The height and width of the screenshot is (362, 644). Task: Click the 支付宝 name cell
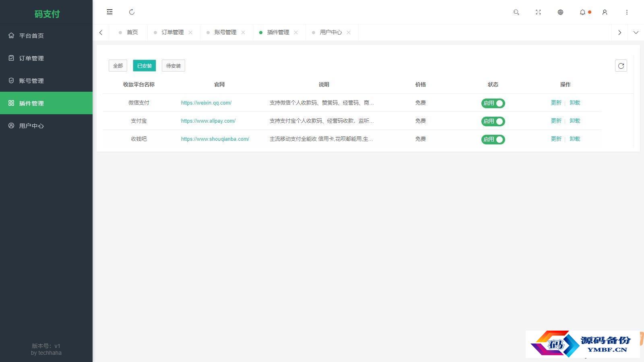(139, 121)
